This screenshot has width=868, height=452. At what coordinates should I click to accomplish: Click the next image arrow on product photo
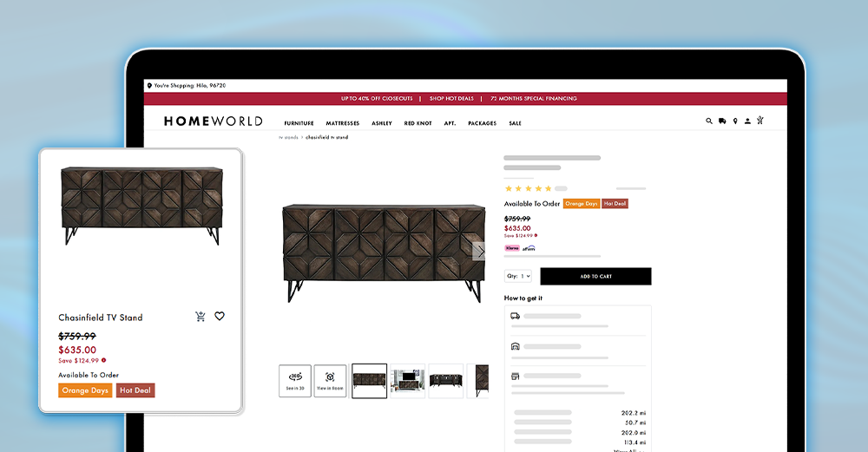pyautogui.click(x=480, y=251)
